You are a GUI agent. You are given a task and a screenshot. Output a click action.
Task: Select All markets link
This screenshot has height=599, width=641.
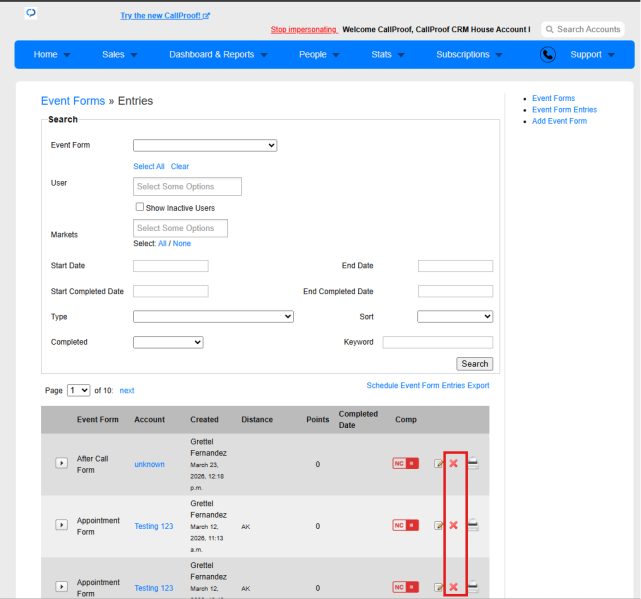click(162, 244)
